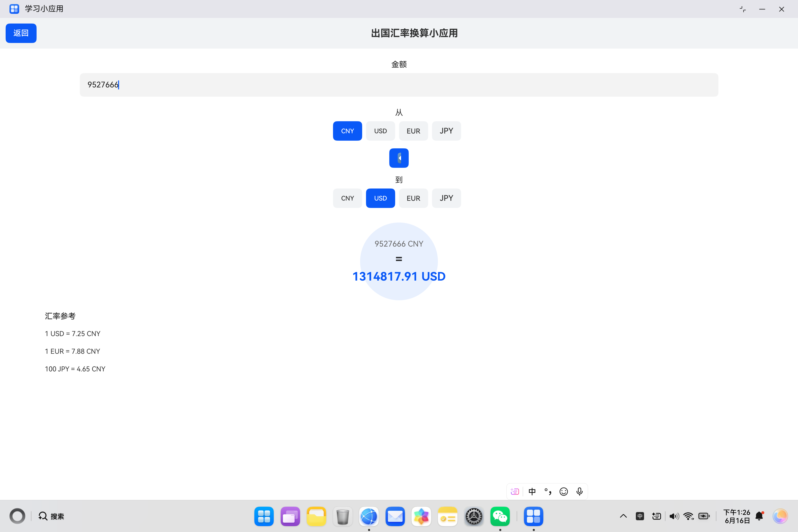Image resolution: width=798 pixels, height=532 pixels.
Task: Open the emoji panel in IME bar
Action: point(563,491)
